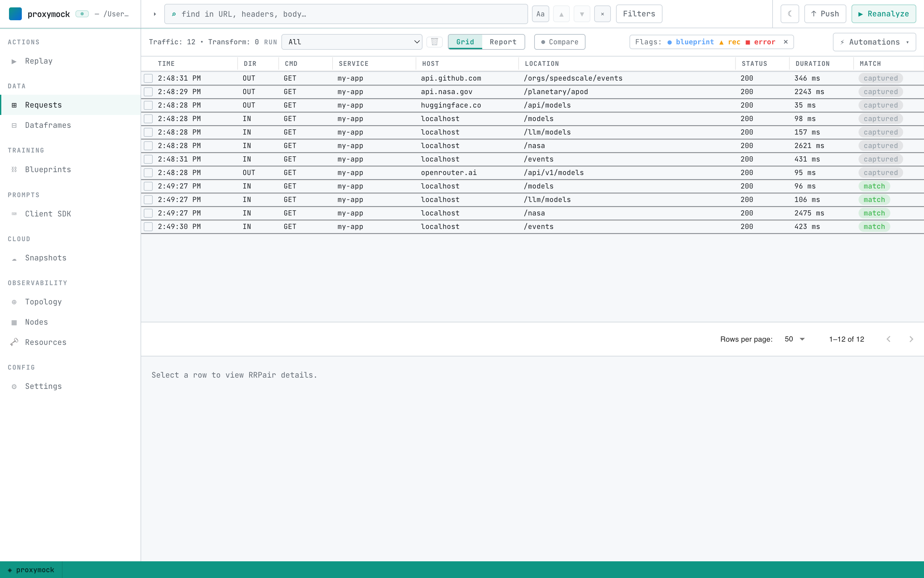The height and width of the screenshot is (578, 924).
Task: Check the huggingface.co row checkbox
Action: click(149, 105)
